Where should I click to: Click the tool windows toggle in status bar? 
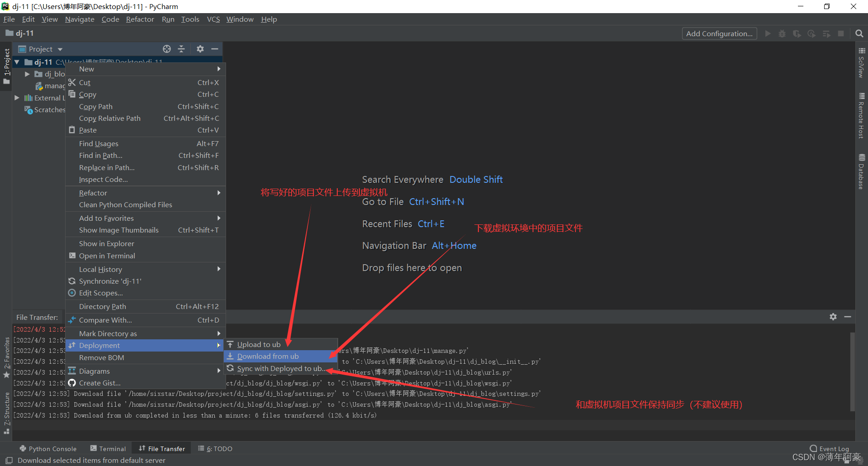9,460
